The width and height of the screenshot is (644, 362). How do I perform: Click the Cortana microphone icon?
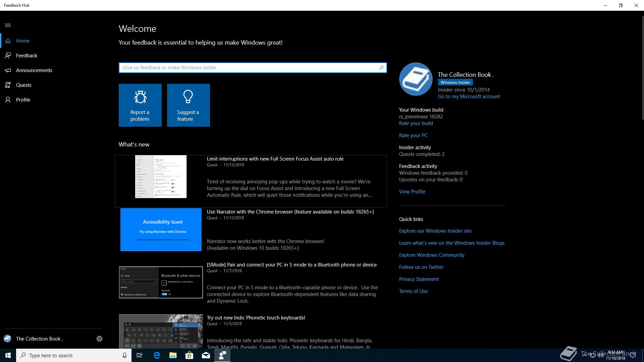tap(124, 355)
